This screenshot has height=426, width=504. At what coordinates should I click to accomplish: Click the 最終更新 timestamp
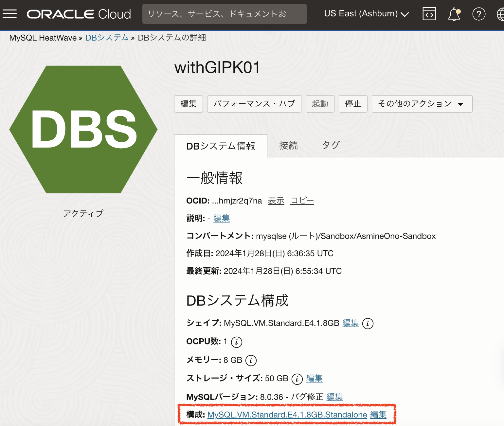(x=283, y=271)
